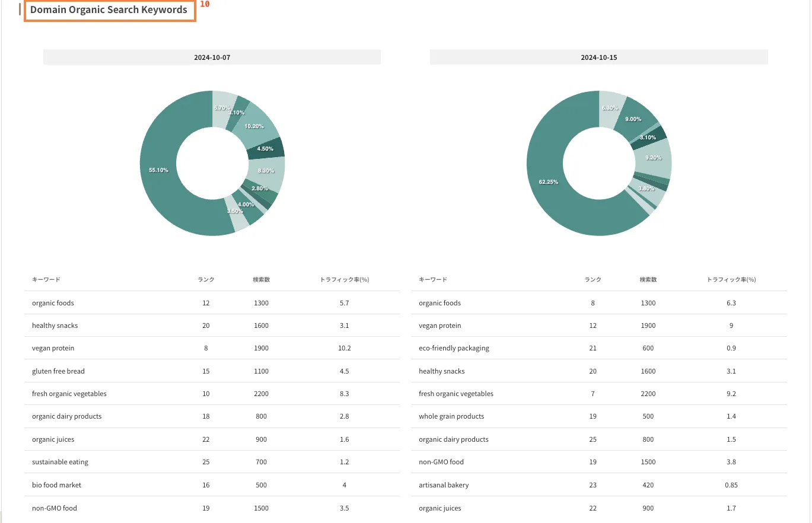The height and width of the screenshot is (523, 812).
Task: Click search volume 600 in eco-friendly packaging row
Action: (648, 348)
